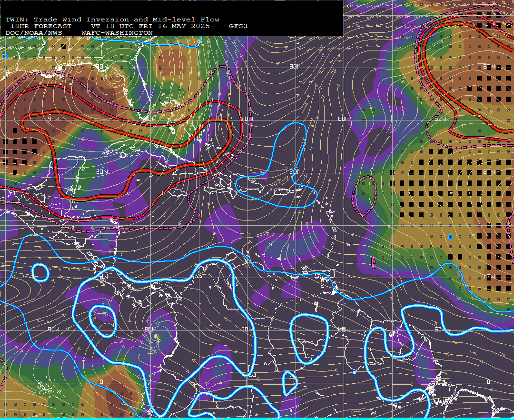Click the 90W label over the eastern Pacific

click(53, 329)
